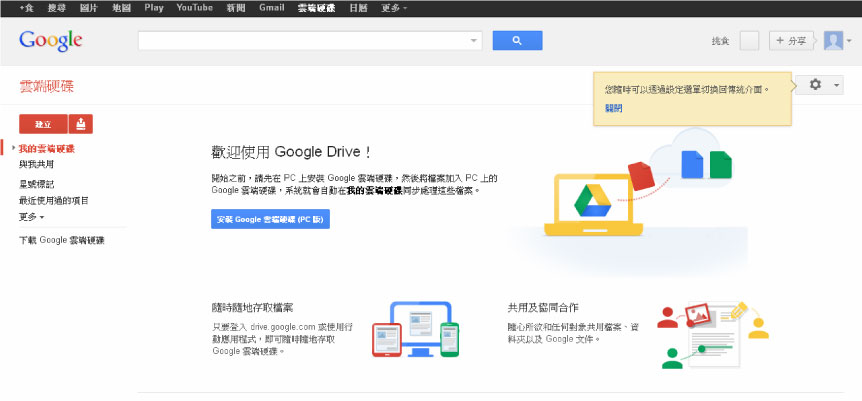Click the notifications box beside 分享

749,41
